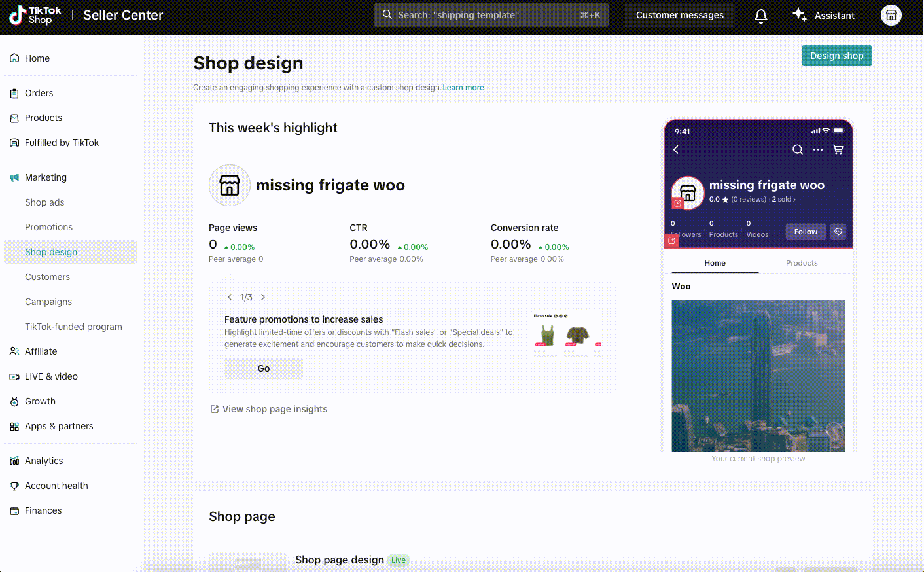The width and height of the screenshot is (924, 572).
Task: Click the three-dot more icon in preview
Action: coord(817,150)
